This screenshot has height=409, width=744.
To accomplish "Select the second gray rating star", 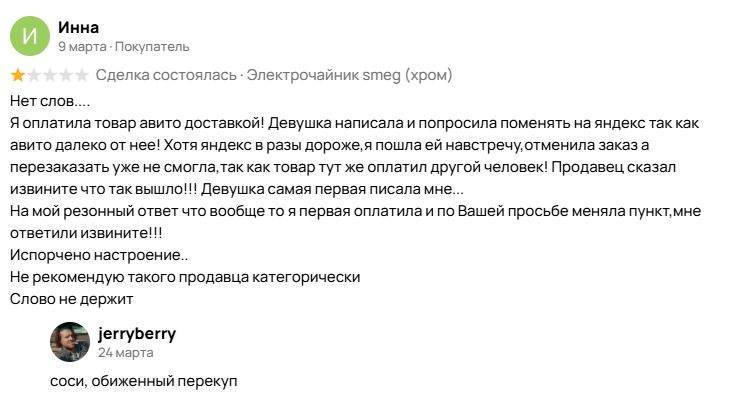I will [x=34, y=75].
